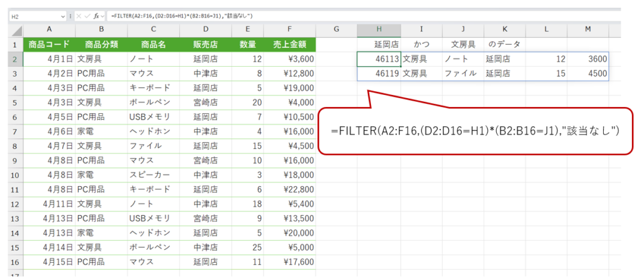Select column M header
This screenshot has width=644, height=278.
[x=588, y=30]
